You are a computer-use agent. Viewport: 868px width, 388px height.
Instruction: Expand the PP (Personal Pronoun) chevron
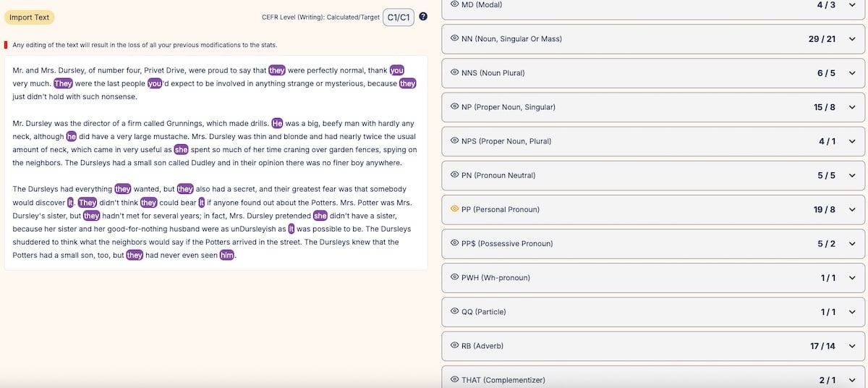pos(851,209)
